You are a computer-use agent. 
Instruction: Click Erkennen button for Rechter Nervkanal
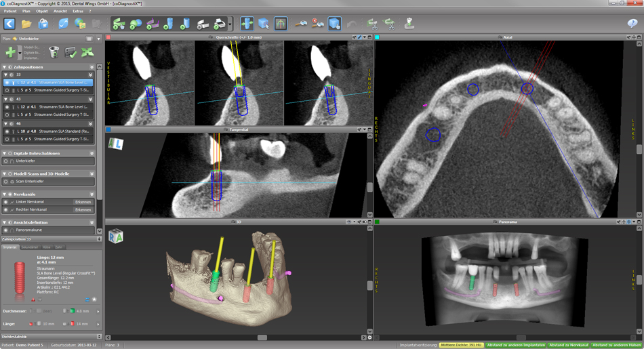[x=83, y=210]
